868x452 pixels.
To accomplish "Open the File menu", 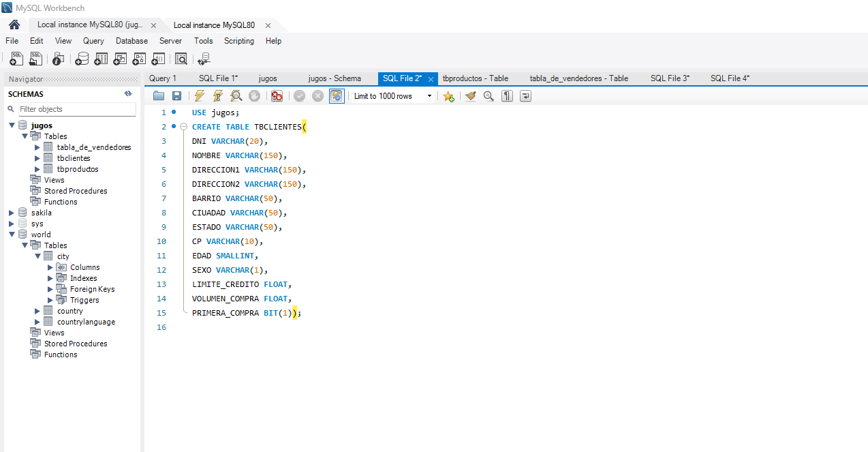I will tap(12, 41).
